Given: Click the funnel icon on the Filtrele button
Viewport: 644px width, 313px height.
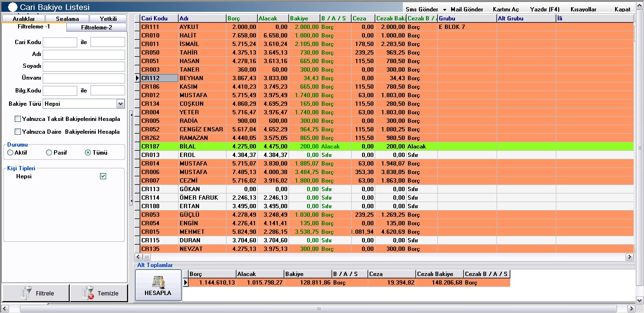Looking at the screenshot, I should click(27, 293).
